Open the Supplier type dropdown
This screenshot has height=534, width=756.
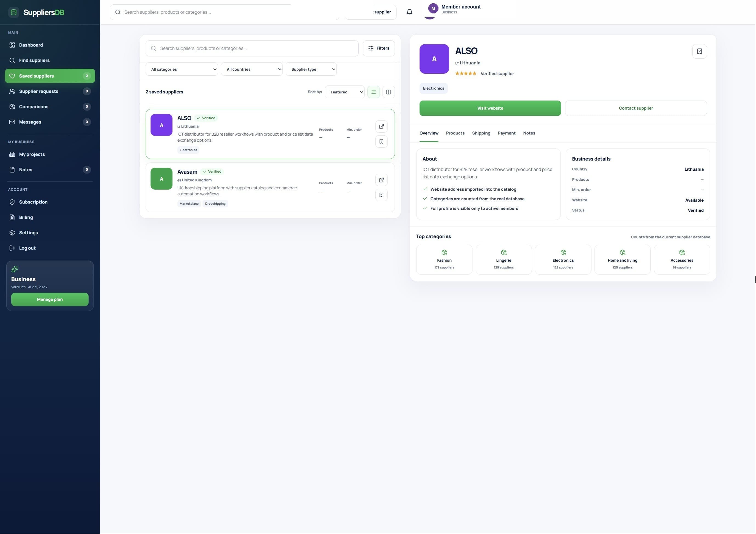pyautogui.click(x=311, y=69)
